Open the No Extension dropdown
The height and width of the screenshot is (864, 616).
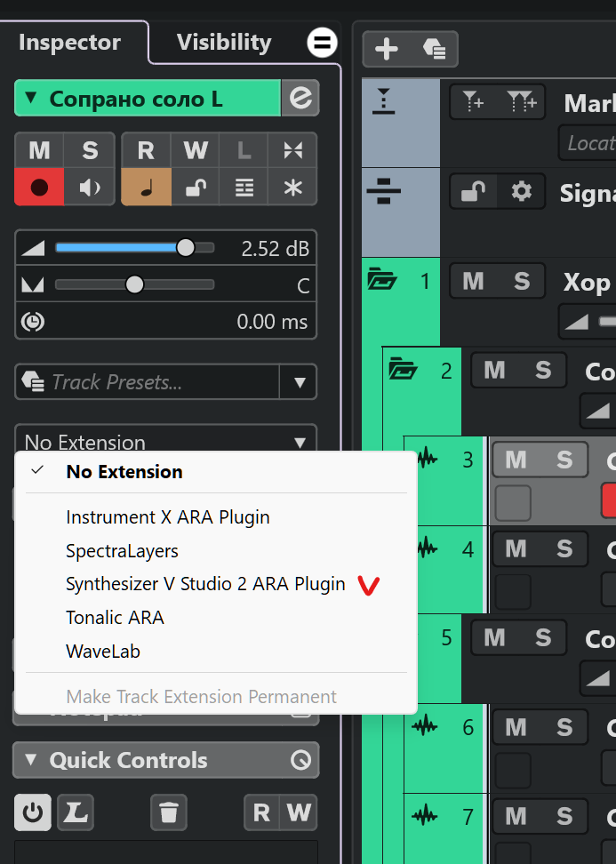click(x=166, y=440)
